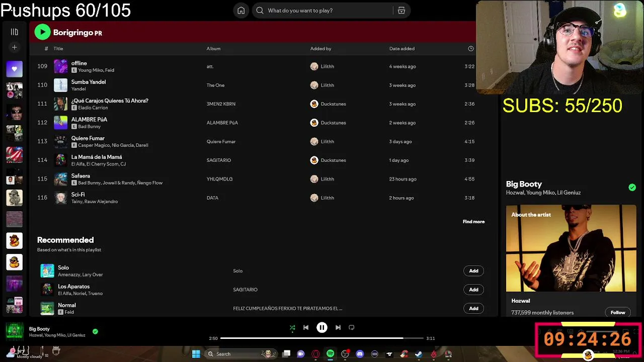Viewport: 644px width, 362px height.
Task: Open the browse icon in the search bar
Action: 401,11
